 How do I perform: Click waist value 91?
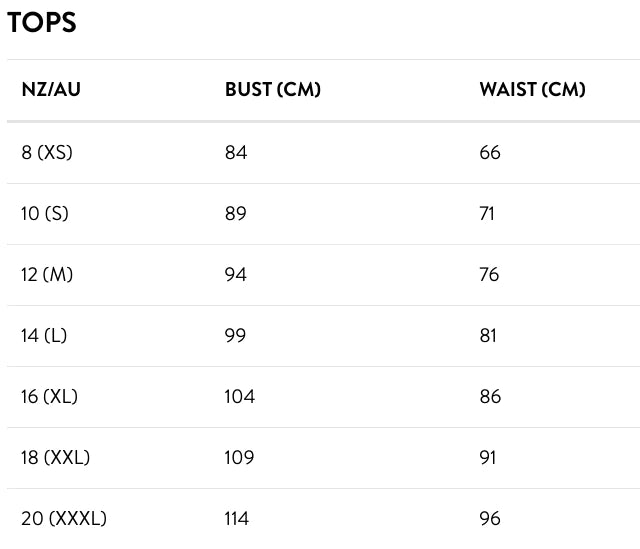click(x=488, y=457)
